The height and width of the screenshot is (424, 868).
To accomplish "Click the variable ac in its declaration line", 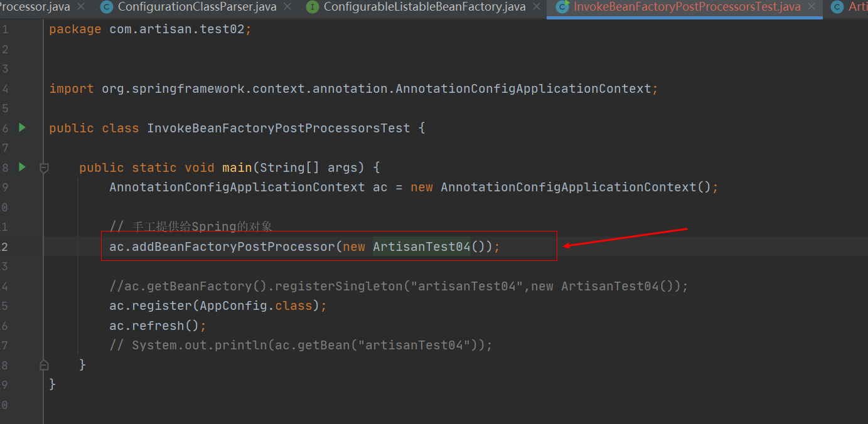I will click(380, 187).
